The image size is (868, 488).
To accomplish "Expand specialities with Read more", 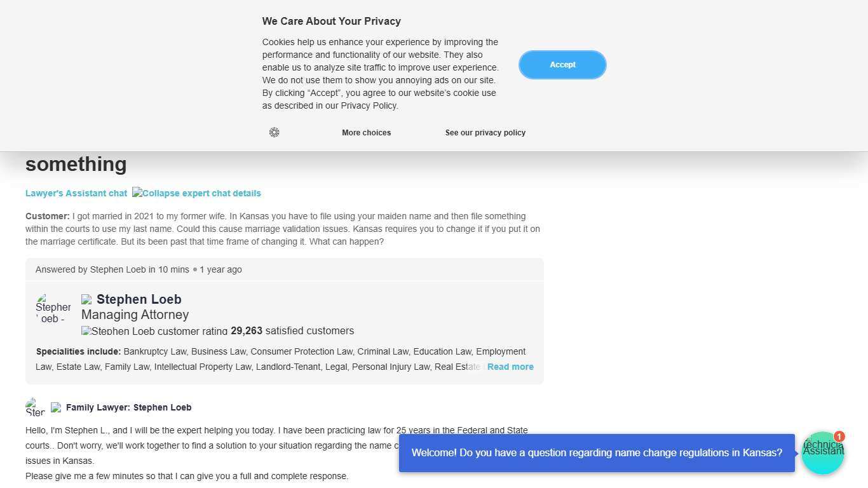I will [x=510, y=367].
